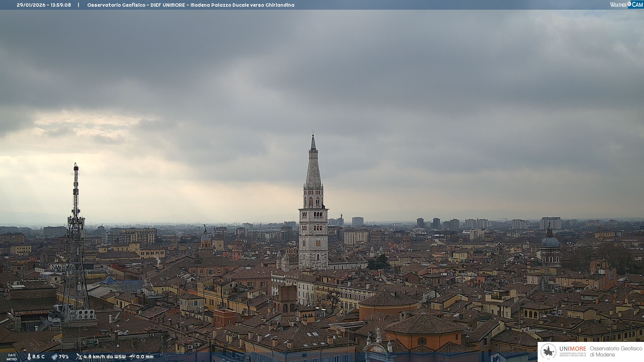Image resolution: width=644 pixels, height=362 pixels.
Task: Click the WeatherCam logo
Action: [626, 5]
